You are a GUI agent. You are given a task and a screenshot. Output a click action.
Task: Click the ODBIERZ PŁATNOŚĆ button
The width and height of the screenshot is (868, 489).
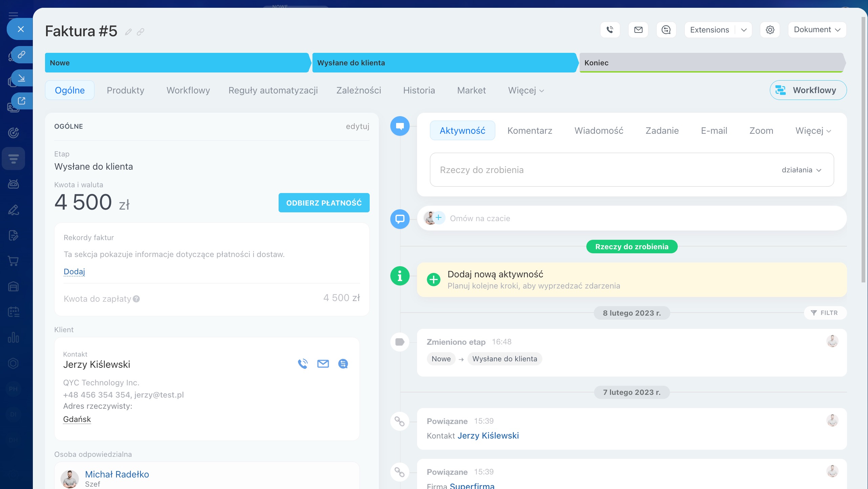pyautogui.click(x=324, y=203)
